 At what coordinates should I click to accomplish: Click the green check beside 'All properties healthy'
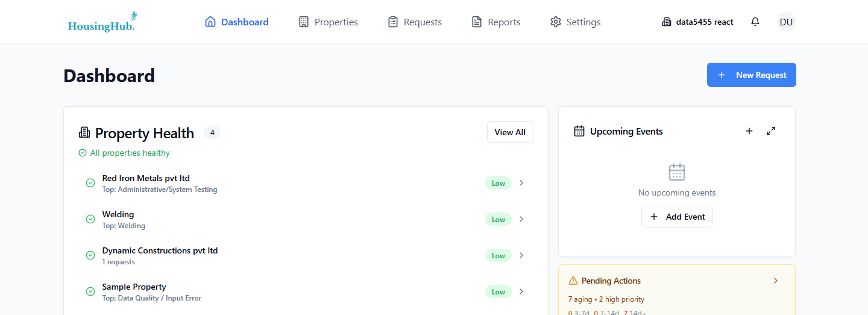(83, 153)
